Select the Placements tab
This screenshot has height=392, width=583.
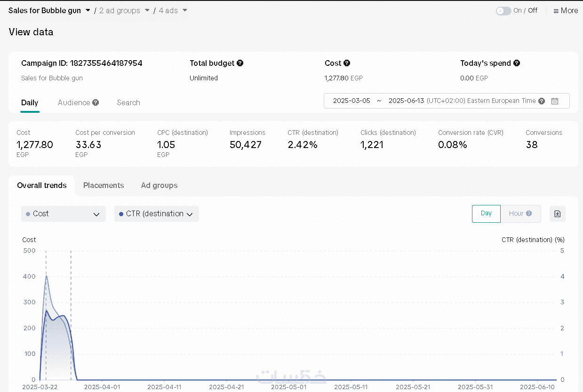pyautogui.click(x=104, y=185)
